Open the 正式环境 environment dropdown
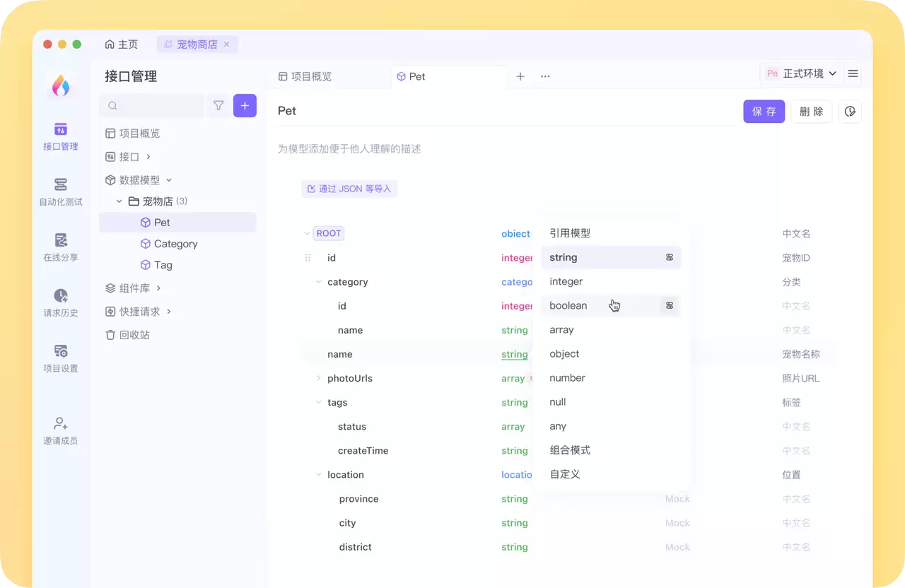This screenshot has height=588, width=905. click(801, 73)
